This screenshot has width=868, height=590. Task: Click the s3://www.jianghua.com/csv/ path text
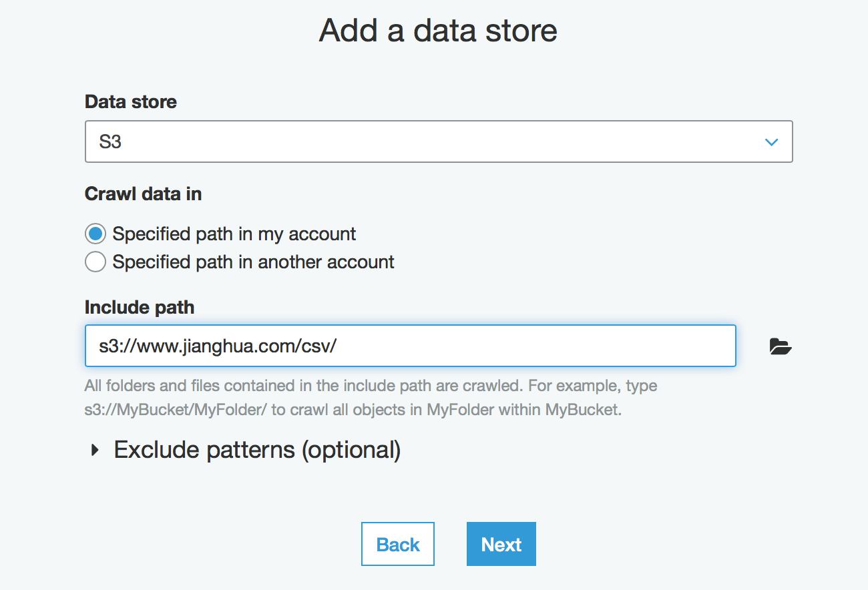click(x=218, y=346)
